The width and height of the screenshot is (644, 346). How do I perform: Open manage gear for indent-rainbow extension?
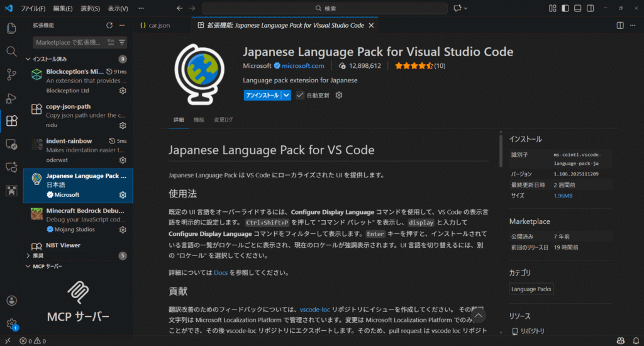tap(123, 160)
